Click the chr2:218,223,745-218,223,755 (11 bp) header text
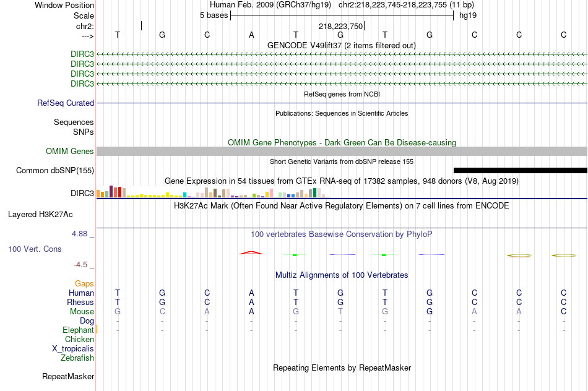Image resolution: width=588 pixels, height=391 pixels. point(406,5)
